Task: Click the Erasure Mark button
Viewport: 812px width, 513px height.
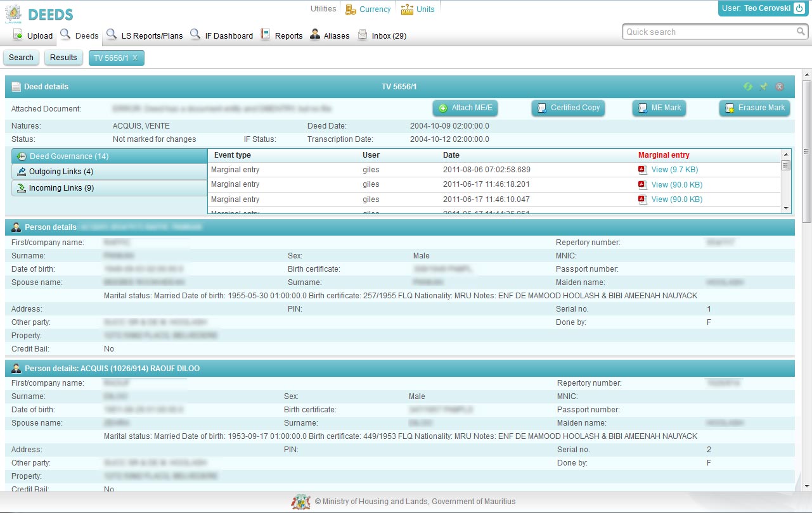Action: [755, 108]
